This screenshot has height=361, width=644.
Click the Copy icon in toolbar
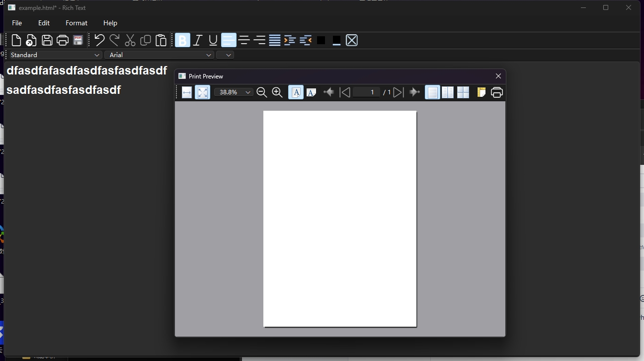pos(146,40)
